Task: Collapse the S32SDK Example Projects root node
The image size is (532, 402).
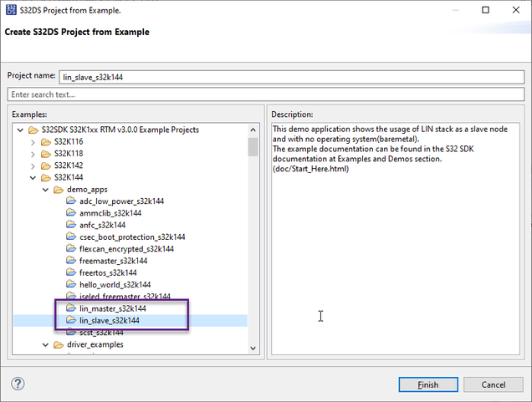Action: (20, 130)
